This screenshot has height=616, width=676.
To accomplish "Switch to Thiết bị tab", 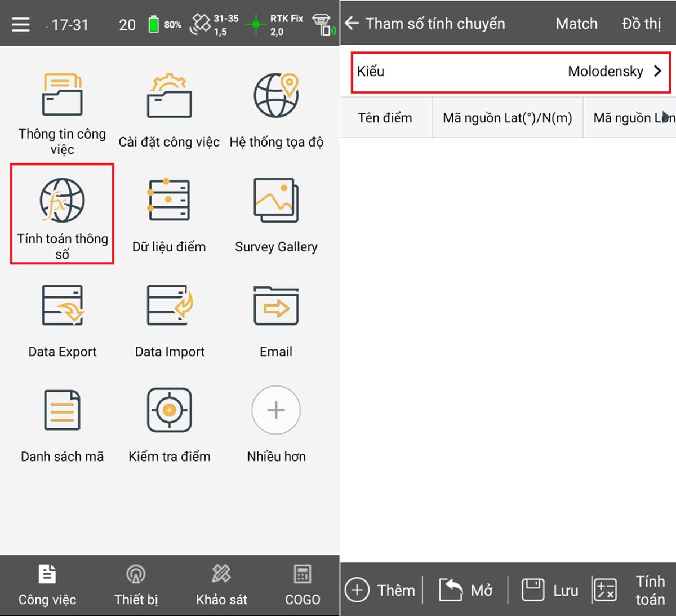I will 136,586.
